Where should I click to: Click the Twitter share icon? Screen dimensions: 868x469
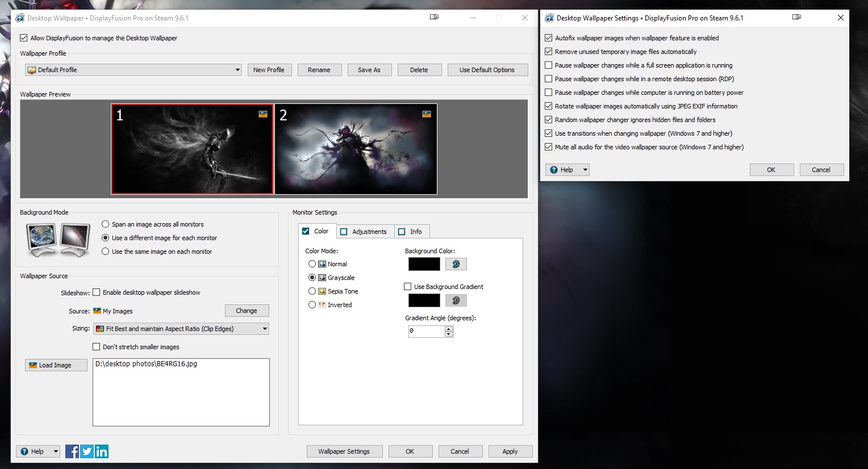pos(87,451)
